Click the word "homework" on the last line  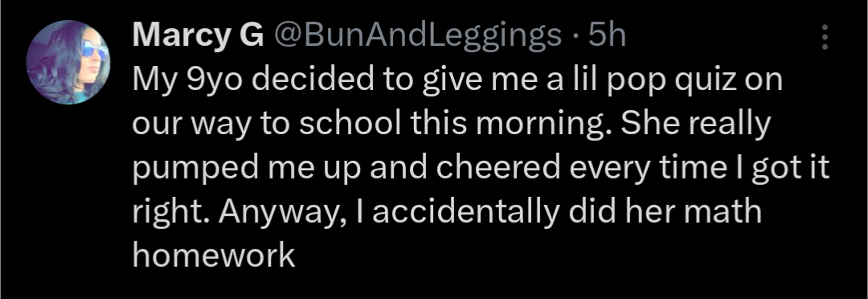coord(214,256)
